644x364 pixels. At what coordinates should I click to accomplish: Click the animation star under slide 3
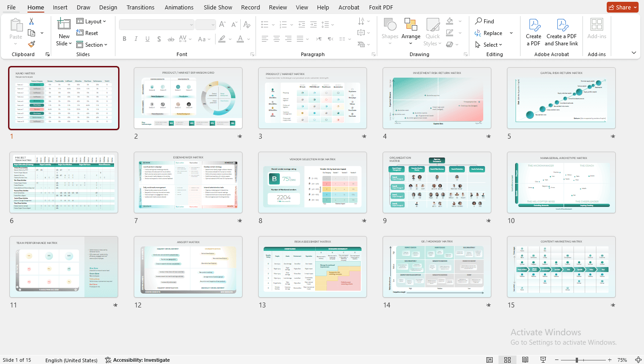coord(364,136)
